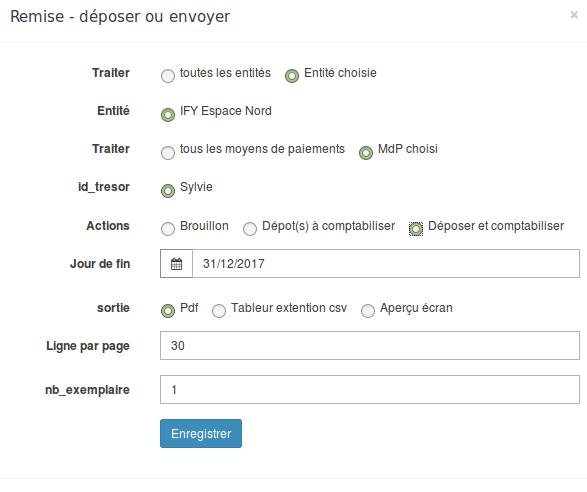Select 'Déposer et comptabiliser' action
The width and height of the screenshot is (587, 492).
[416, 229]
